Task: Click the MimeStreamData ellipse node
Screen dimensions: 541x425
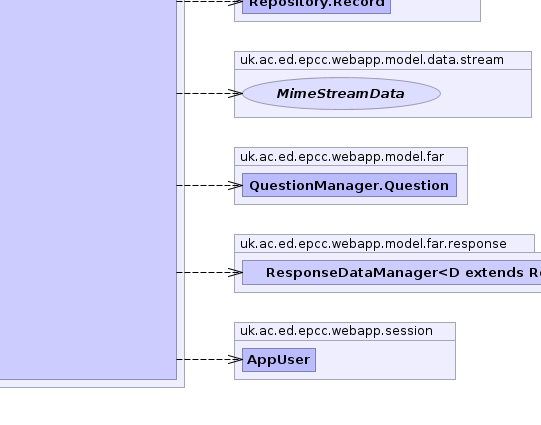Action: coord(341,93)
